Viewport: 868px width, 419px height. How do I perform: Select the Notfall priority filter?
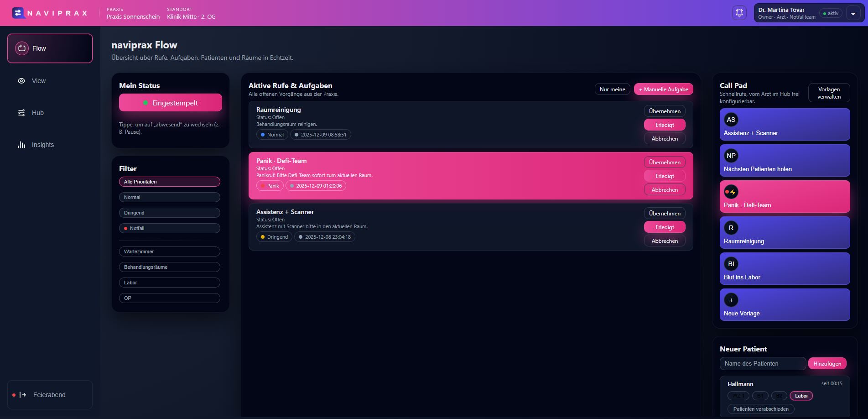(x=169, y=228)
